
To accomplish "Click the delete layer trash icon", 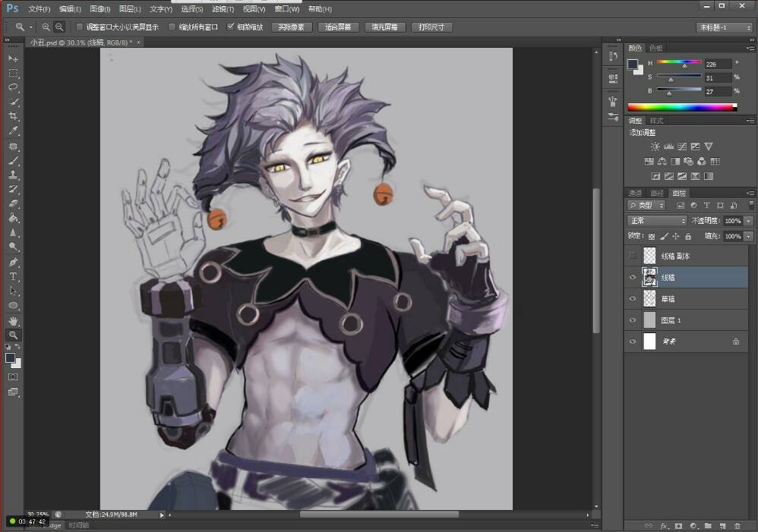I will (737, 526).
